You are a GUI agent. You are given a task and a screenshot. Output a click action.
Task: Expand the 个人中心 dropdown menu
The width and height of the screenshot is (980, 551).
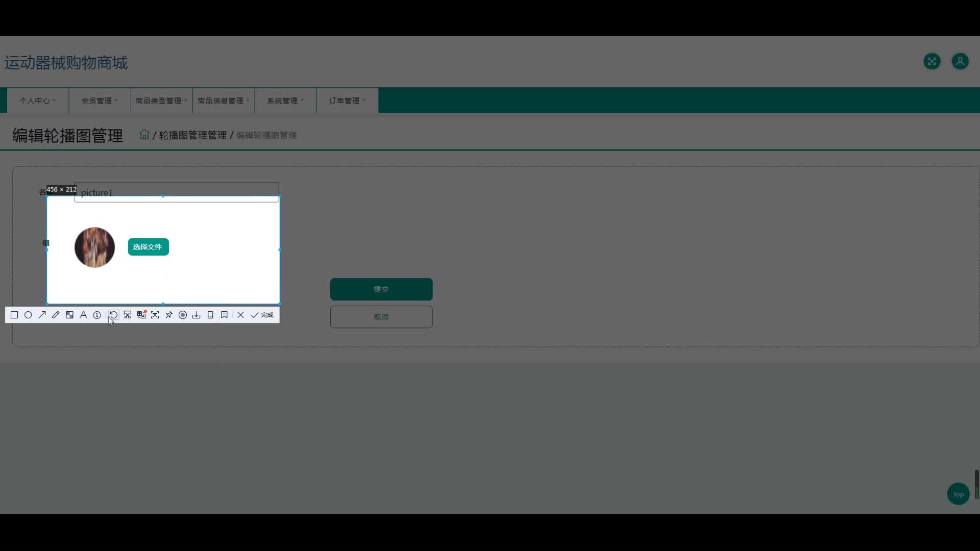(38, 101)
